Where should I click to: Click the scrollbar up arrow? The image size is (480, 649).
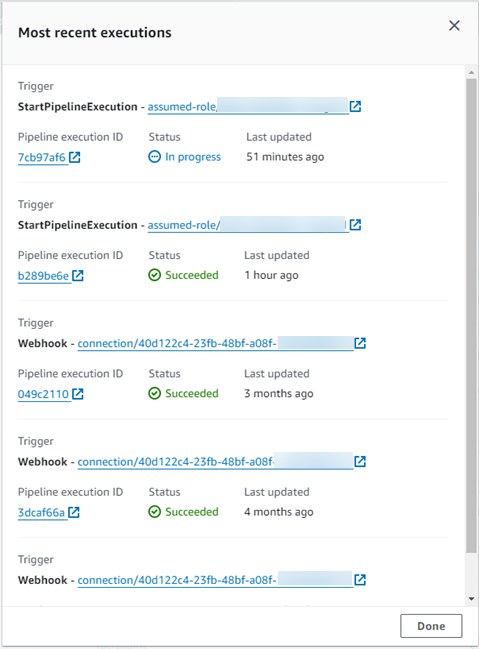[x=471, y=72]
